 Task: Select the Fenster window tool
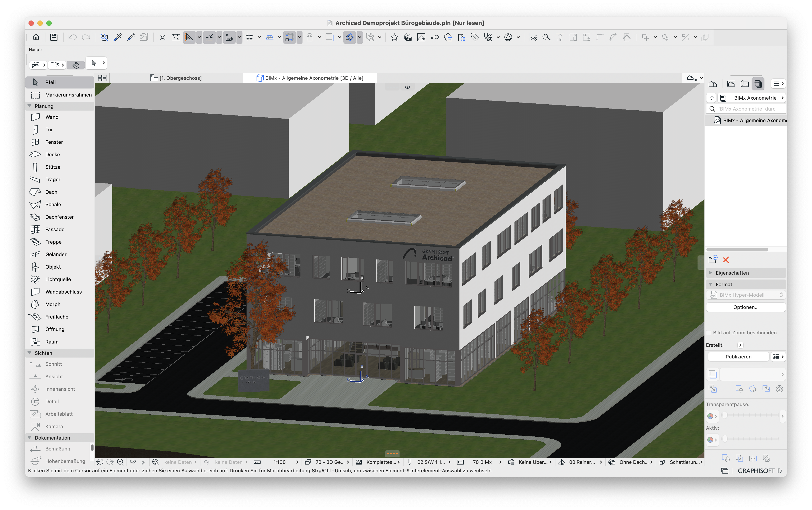point(60,142)
